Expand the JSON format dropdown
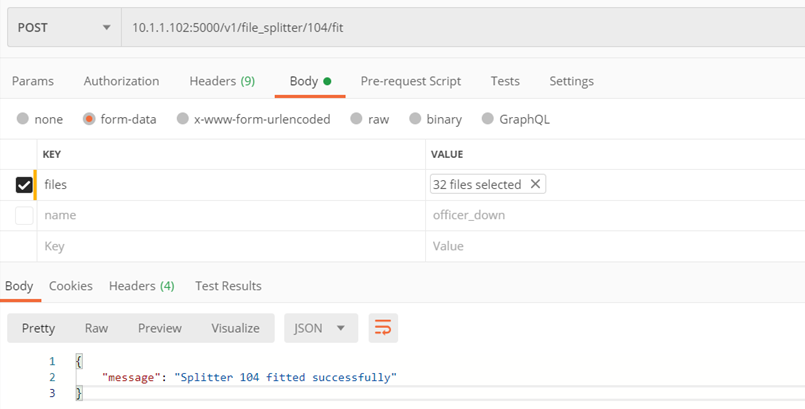This screenshot has height=409, width=805. 321,328
